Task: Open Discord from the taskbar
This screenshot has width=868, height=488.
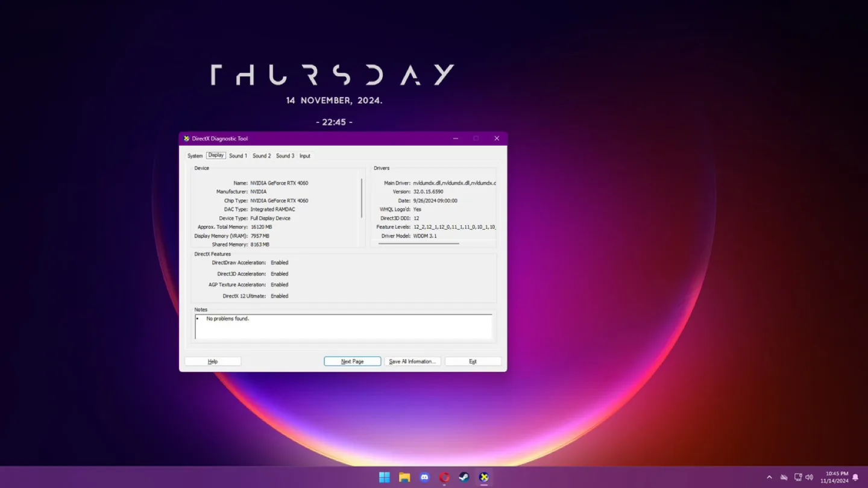Action: 424,477
